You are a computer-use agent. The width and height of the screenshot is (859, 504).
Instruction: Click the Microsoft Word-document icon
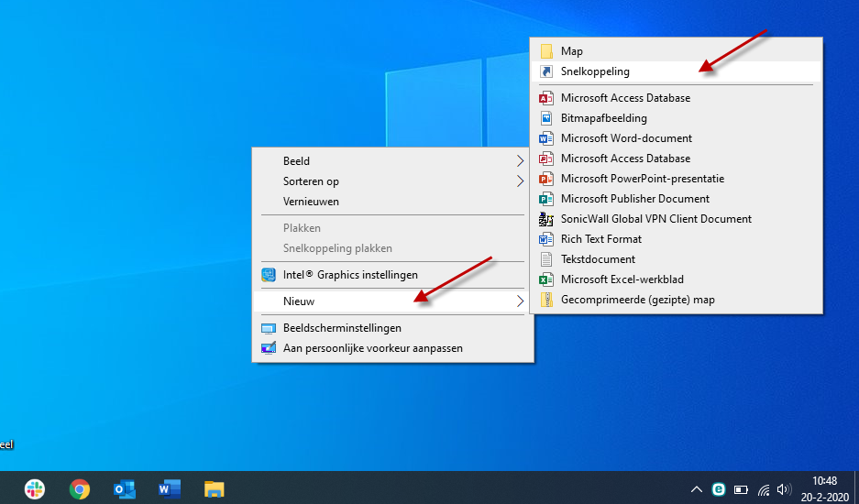pyautogui.click(x=546, y=138)
